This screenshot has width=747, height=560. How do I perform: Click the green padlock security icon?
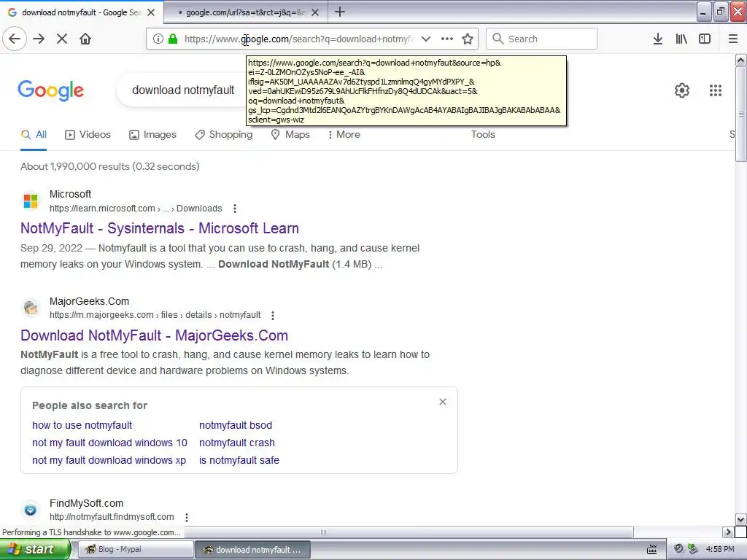[173, 39]
